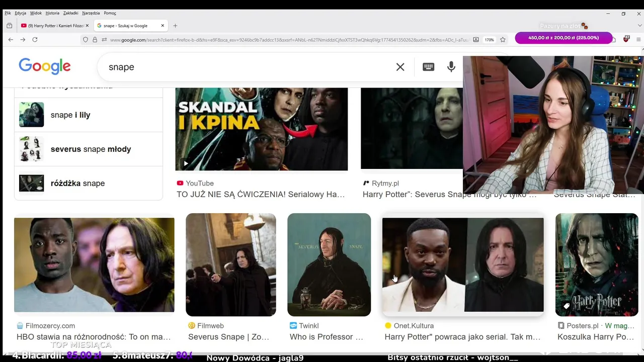This screenshot has height=362, width=644.
Task: Click 'HBO stawia na różnorodność' caption
Action: 94,337
